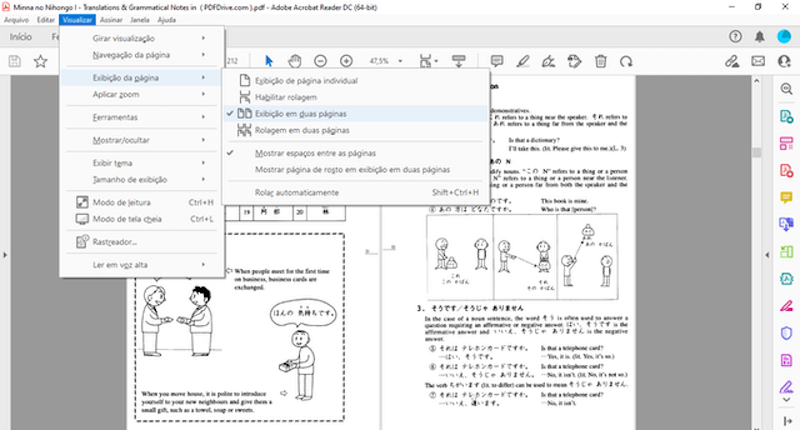Select Modo de tela cheia entry

click(x=141, y=219)
